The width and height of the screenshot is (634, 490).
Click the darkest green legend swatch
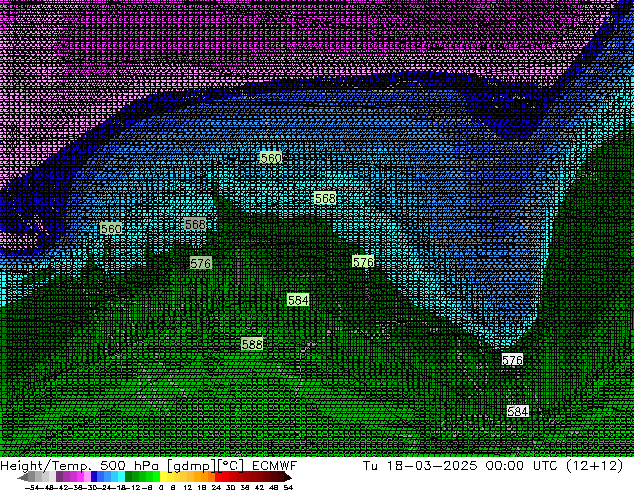click(128, 477)
